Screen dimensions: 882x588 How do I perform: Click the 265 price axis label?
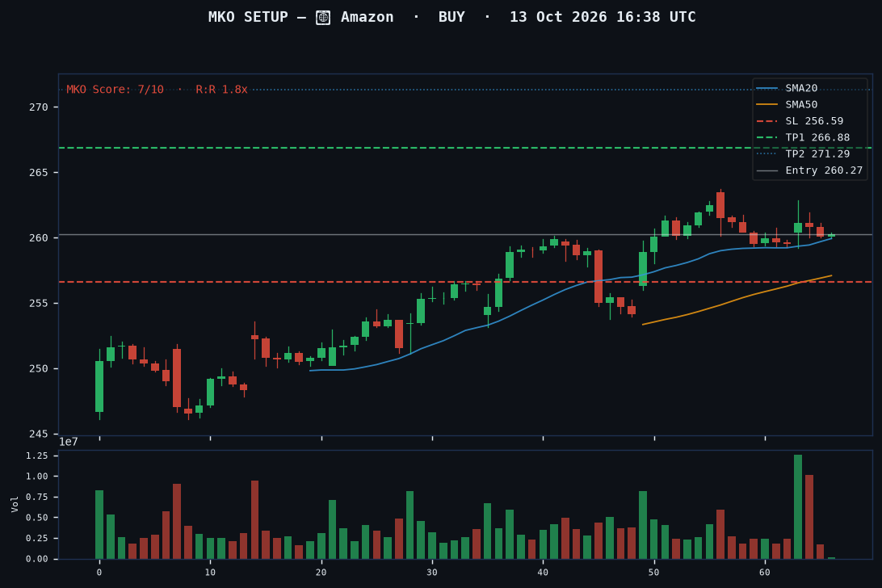(x=38, y=172)
